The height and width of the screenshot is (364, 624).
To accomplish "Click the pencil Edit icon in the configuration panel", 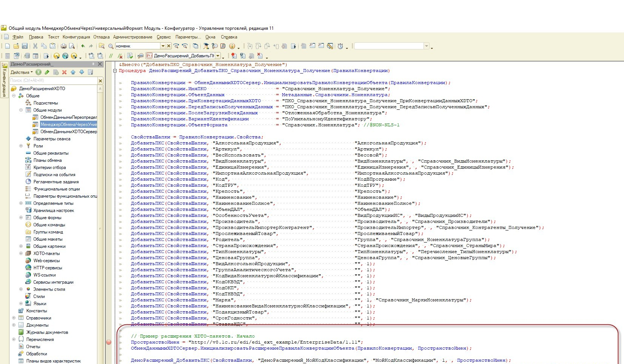I will 47,72.
